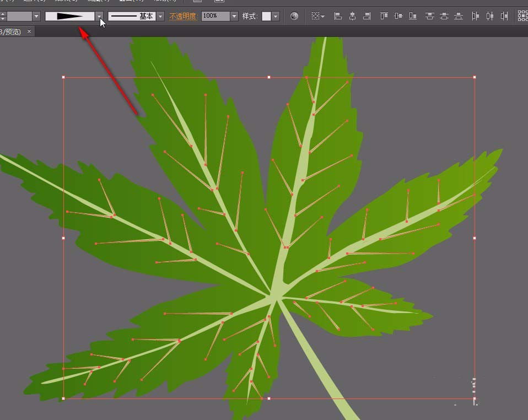Screen dimensions: 528x420
Task: Open the 样式 style dropdown arrow
Action: pos(276,16)
